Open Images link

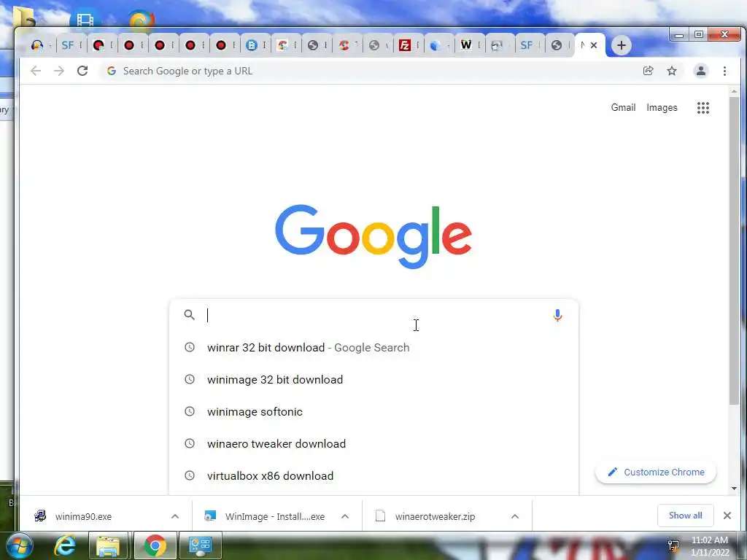point(662,108)
